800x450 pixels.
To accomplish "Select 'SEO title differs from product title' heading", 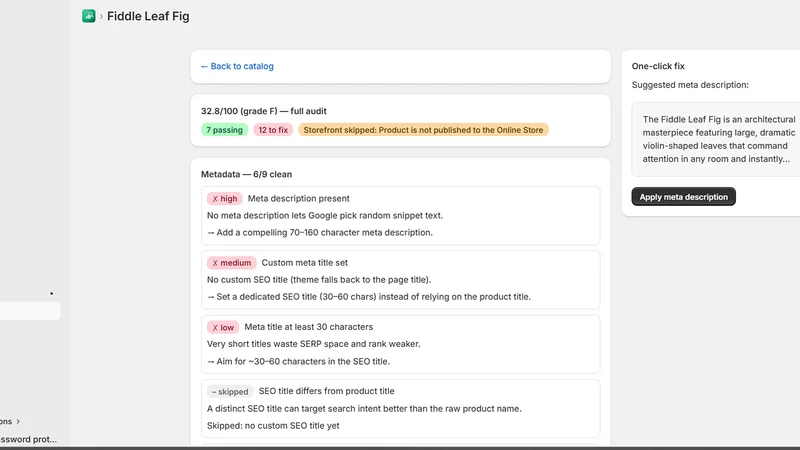I will pos(327,391).
